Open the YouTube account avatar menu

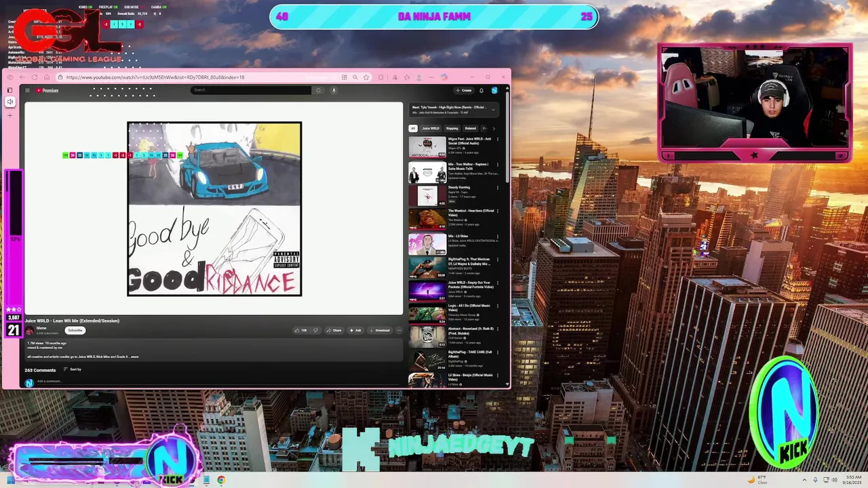tap(494, 90)
